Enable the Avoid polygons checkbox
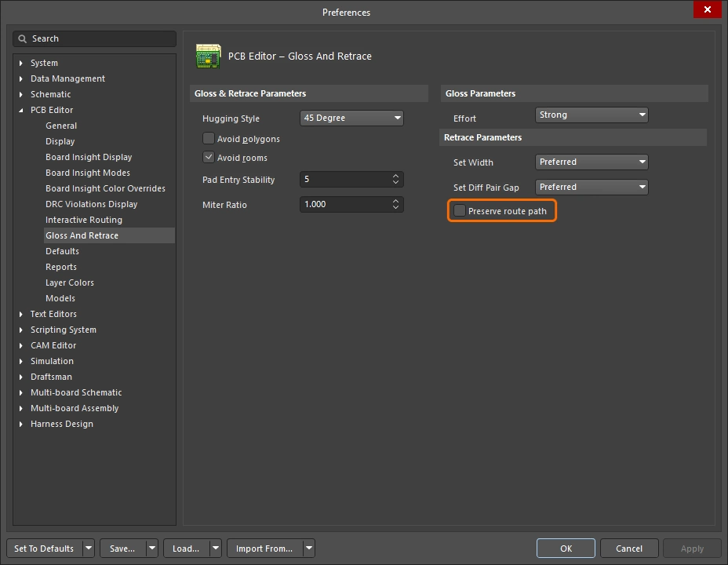 209,137
